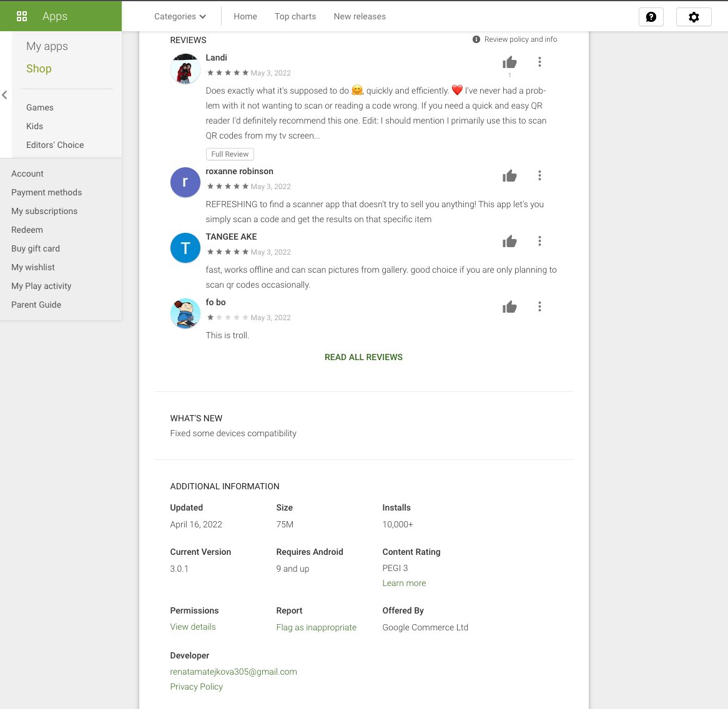Click reviewer name roxanne robinson
The width and height of the screenshot is (728, 709).
[240, 171]
